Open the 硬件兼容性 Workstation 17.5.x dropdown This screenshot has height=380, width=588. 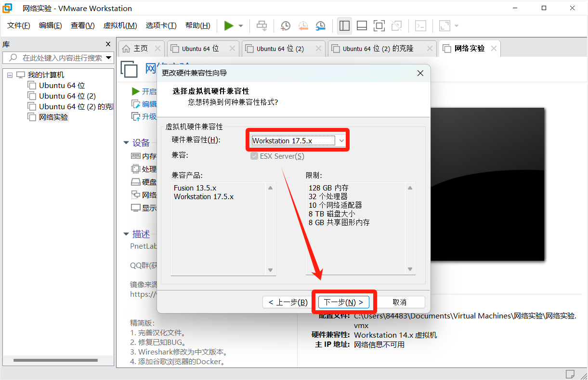[x=298, y=140]
